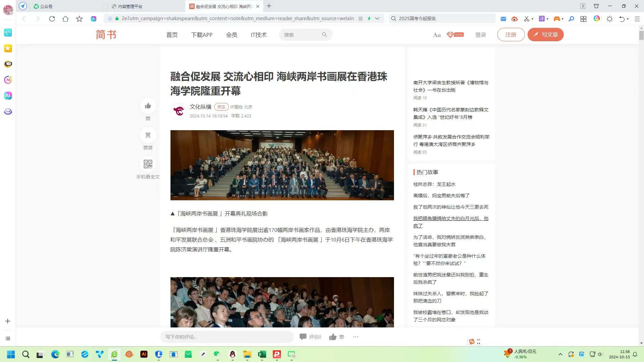Click the diamond beta membership icon
644x362 pixels.
[455, 35]
